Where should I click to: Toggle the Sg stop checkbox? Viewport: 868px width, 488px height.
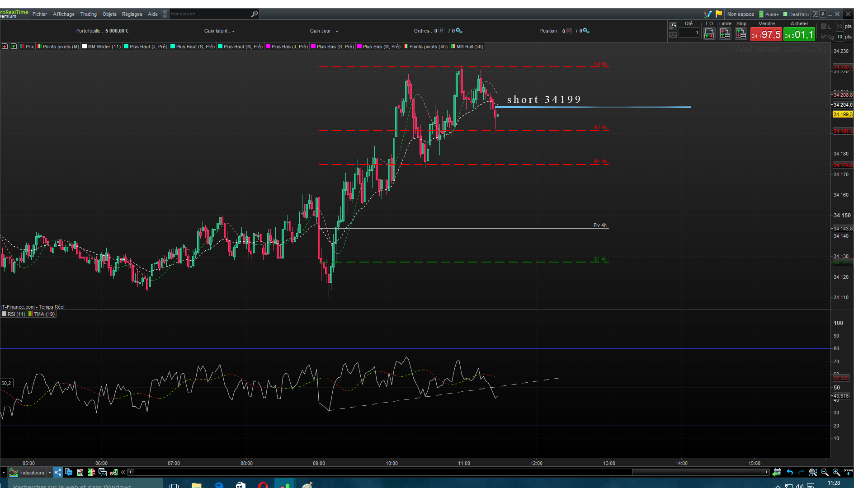click(x=824, y=37)
